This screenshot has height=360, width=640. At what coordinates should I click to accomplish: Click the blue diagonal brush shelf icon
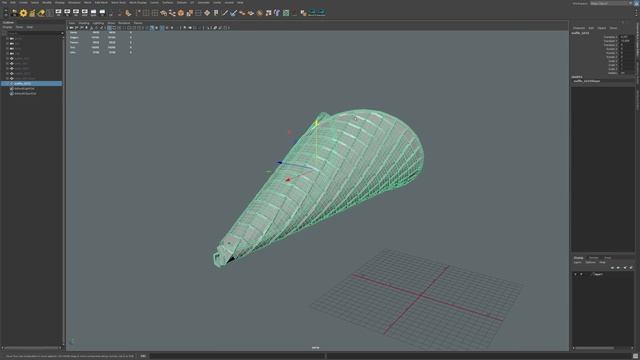tap(233, 13)
